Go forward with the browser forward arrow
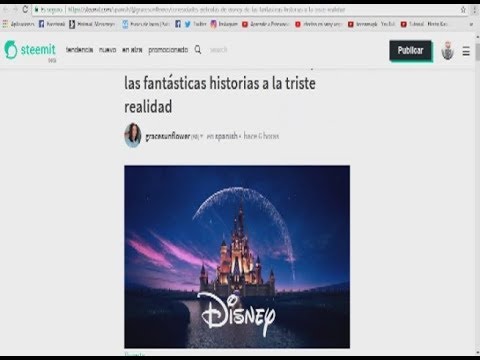Viewport: 480px width, 360px height. (x=15, y=10)
